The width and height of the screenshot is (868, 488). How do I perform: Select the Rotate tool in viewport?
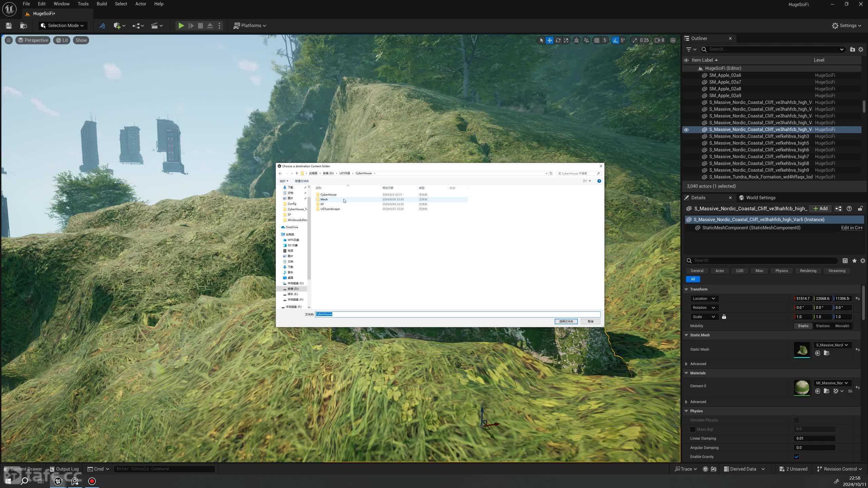(558, 40)
